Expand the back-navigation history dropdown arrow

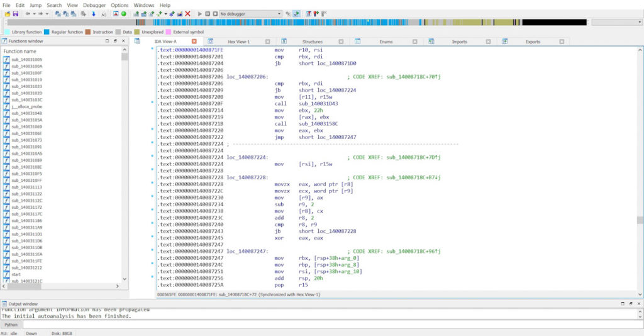(x=34, y=14)
